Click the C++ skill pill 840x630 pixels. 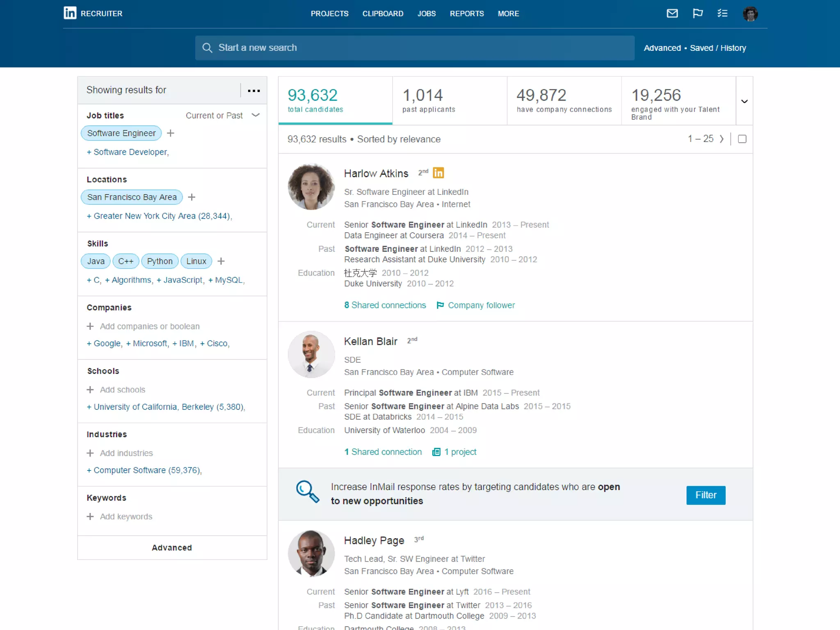[126, 261]
